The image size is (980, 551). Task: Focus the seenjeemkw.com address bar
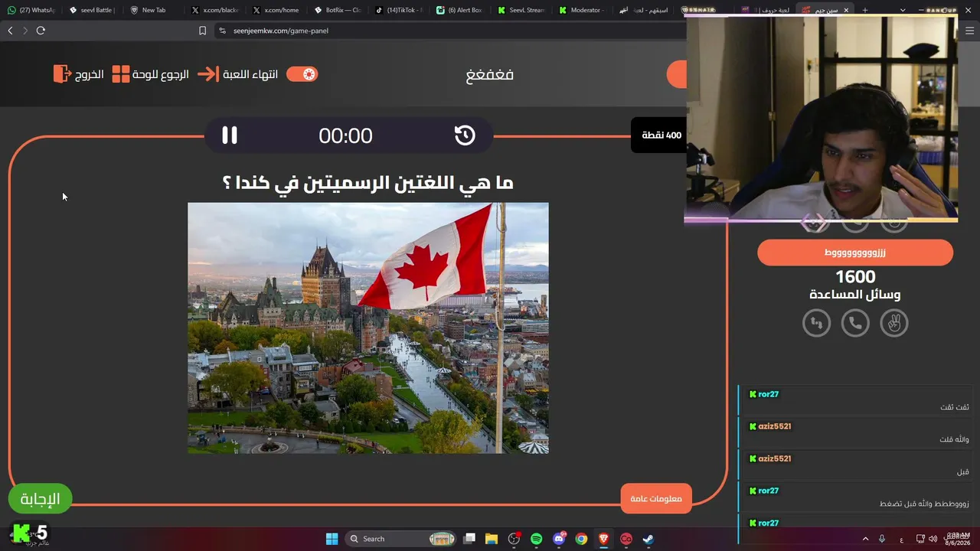(452, 31)
